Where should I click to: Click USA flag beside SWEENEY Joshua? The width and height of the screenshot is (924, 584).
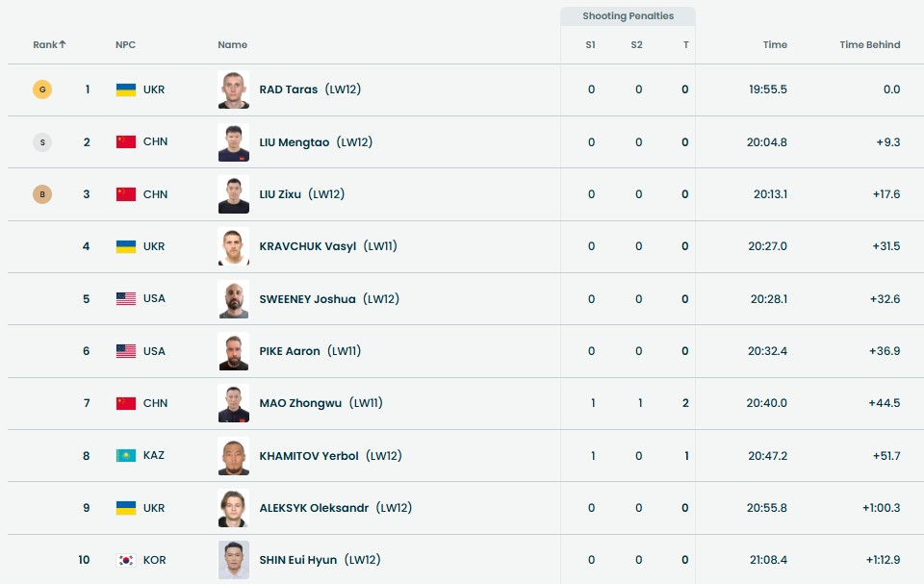tap(125, 298)
